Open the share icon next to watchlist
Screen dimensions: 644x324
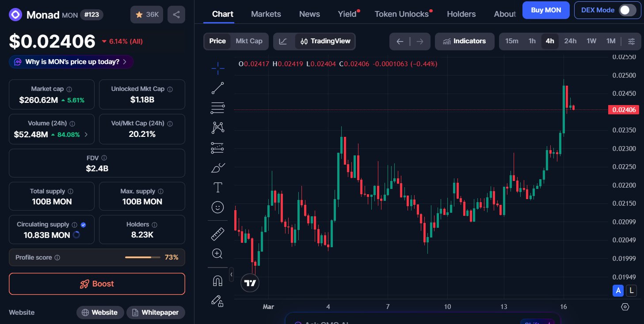point(176,15)
